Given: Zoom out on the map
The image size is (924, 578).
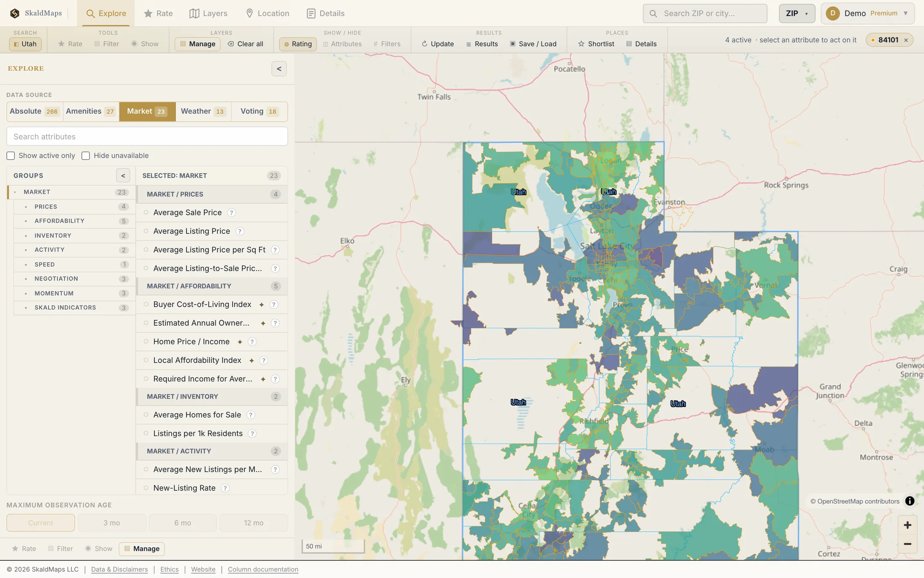Looking at the screenshot, I should [908, 544].
